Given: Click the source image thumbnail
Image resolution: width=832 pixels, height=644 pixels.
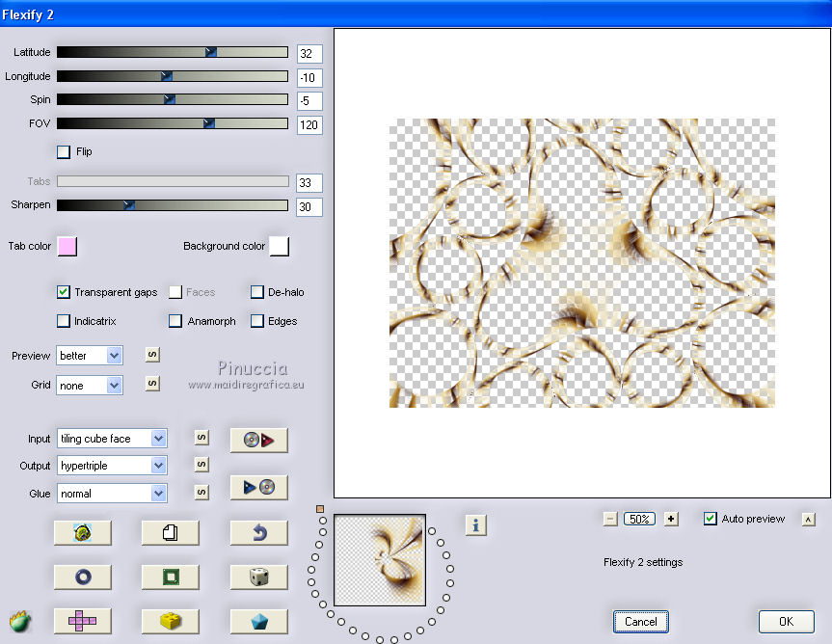Looking at the screenshot, I should (380, 560).
